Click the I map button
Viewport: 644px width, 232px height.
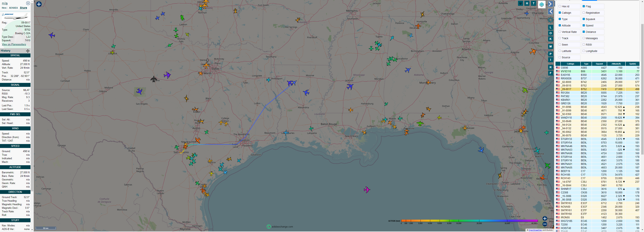[551, 60]
